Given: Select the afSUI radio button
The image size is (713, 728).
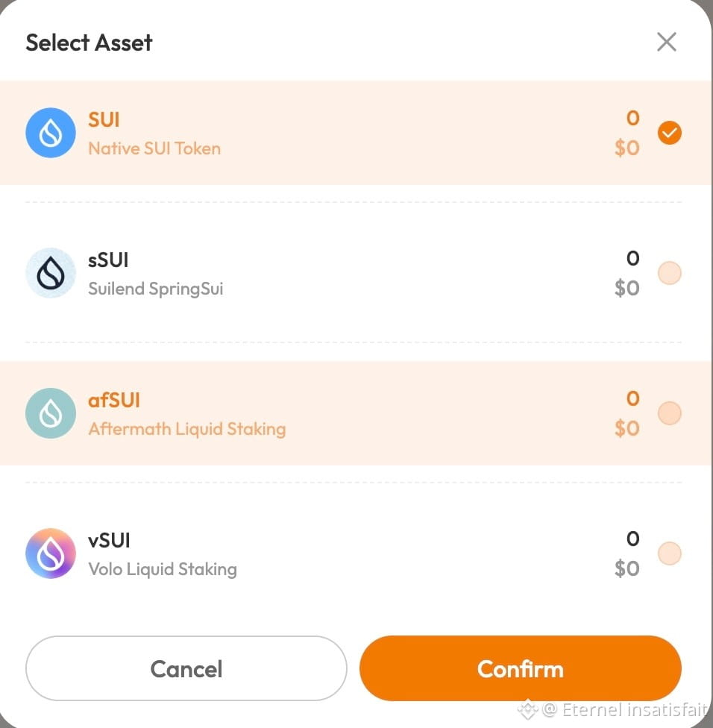Looking at the screenshot, I should click(669, 413).
